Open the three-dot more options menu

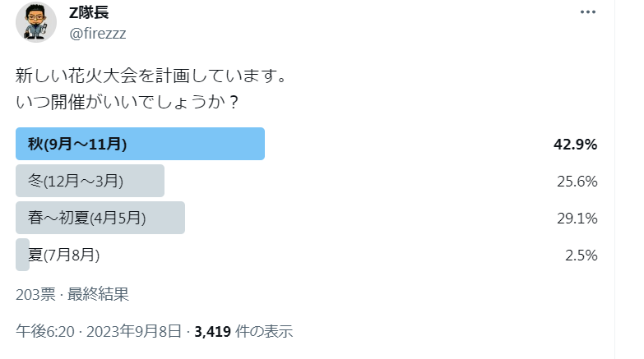(588, 12)
